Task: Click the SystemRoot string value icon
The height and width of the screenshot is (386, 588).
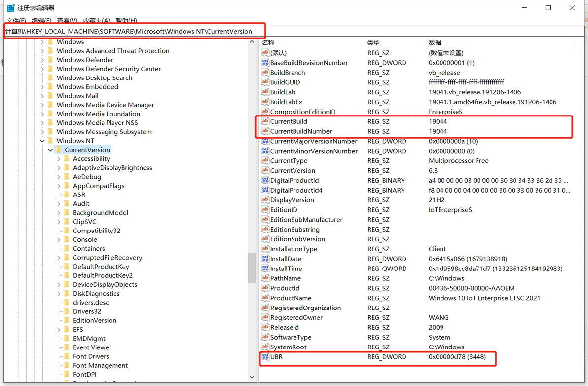Action: coord(265,347)
